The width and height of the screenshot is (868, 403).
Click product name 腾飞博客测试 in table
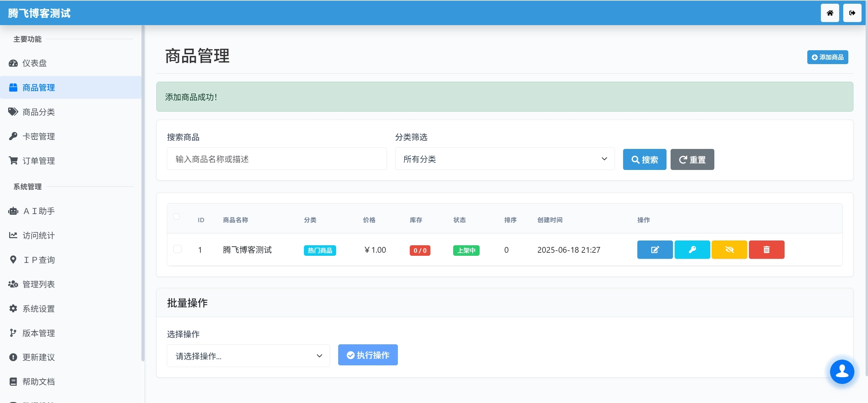point(247,250)
